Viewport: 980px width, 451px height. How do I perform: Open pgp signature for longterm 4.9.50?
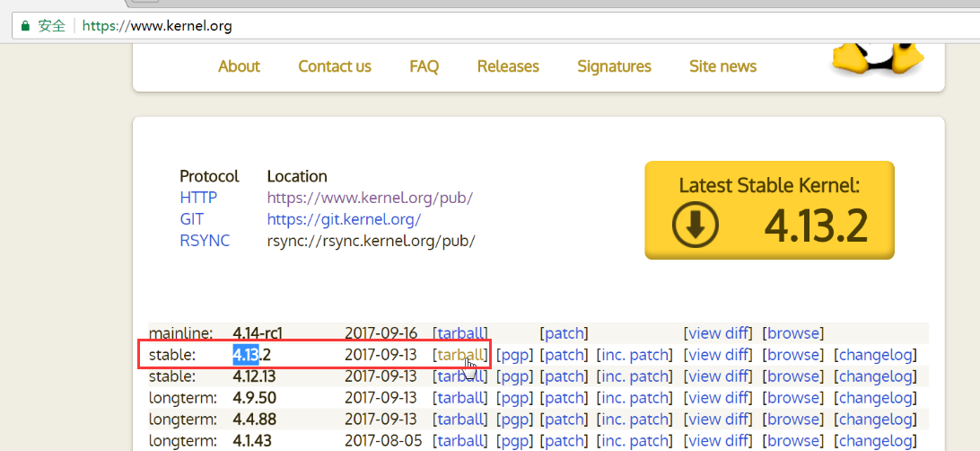pyautogui.click(x=514, y=398)
